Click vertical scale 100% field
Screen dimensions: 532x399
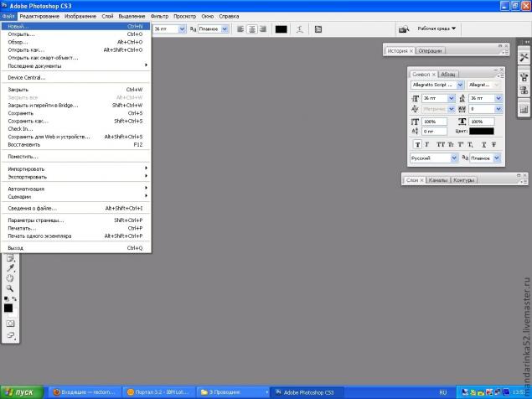tap(434, 122)
